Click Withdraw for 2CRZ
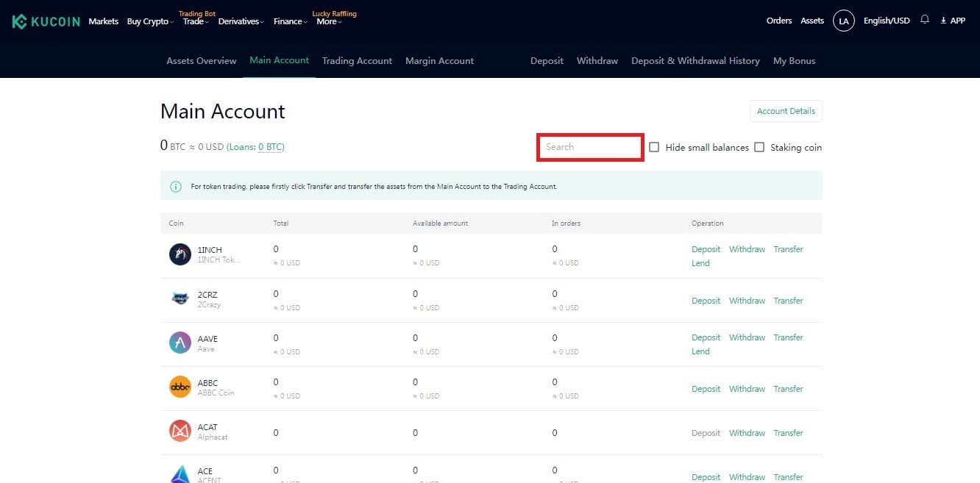The image size is (980, 483). click(747, 301)
